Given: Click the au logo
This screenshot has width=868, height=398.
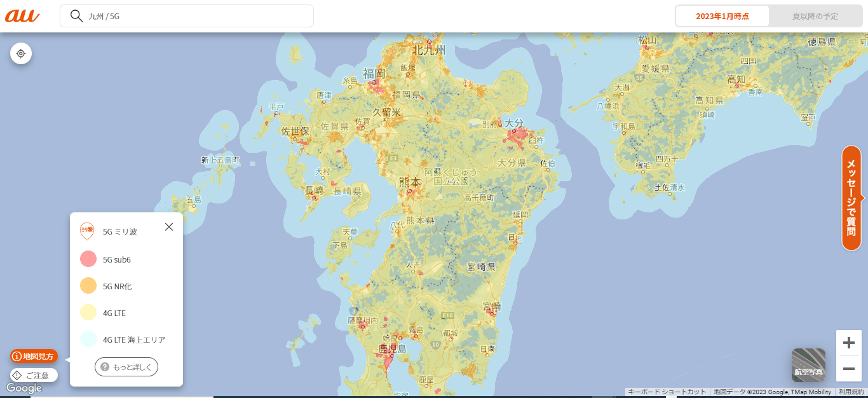Looking at the screenshot, I should tap(22, 16).
